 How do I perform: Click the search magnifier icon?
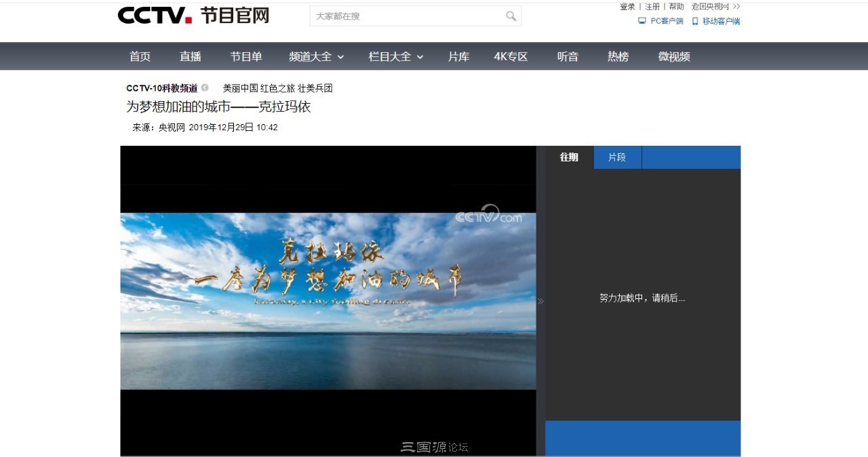[x=511, y=16]
